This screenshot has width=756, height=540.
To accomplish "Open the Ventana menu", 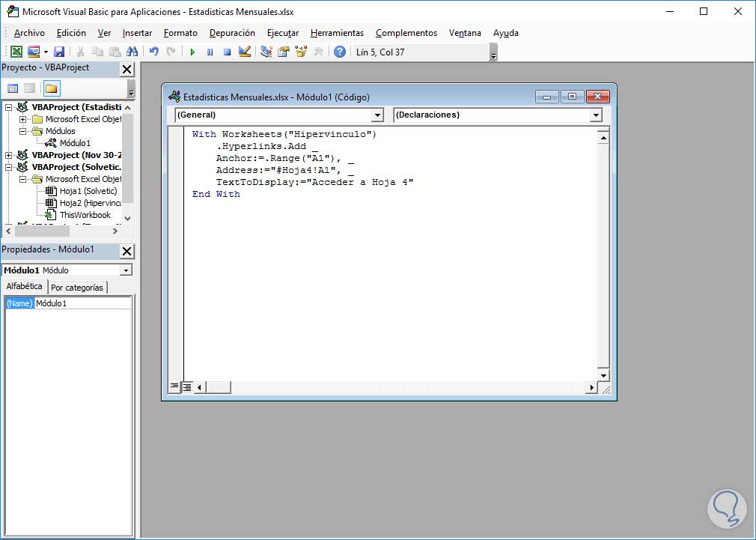I will (465, 33).
